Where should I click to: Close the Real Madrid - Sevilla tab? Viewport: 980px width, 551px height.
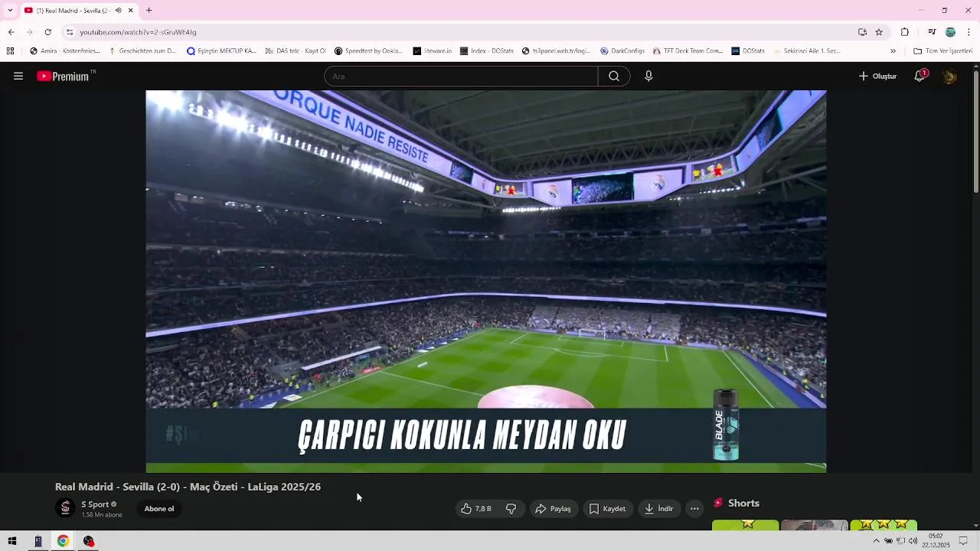click(x=130, y=11)
